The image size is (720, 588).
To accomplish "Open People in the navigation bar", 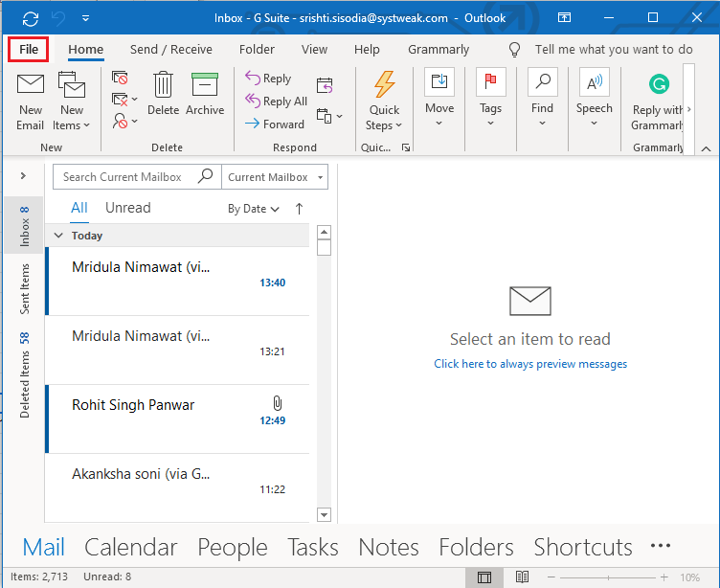I will (233, 548).
